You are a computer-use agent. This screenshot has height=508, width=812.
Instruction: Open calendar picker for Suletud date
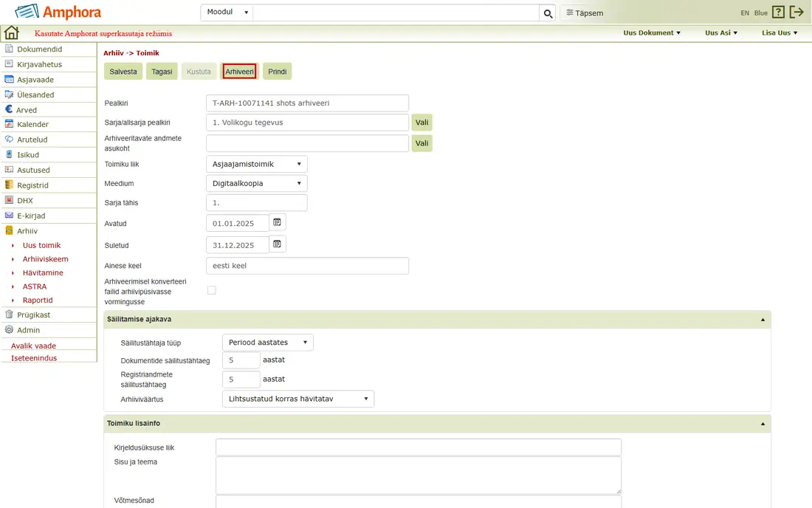(277, 244)
